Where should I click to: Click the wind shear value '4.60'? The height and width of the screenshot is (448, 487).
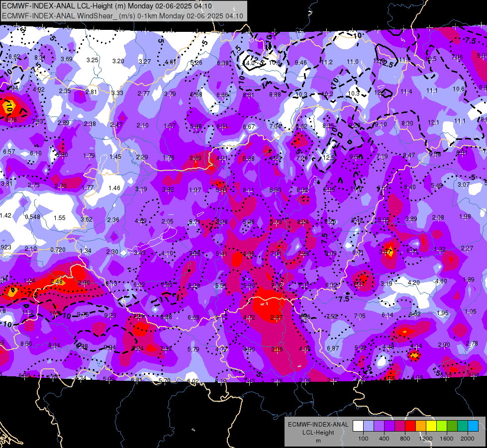441,281
